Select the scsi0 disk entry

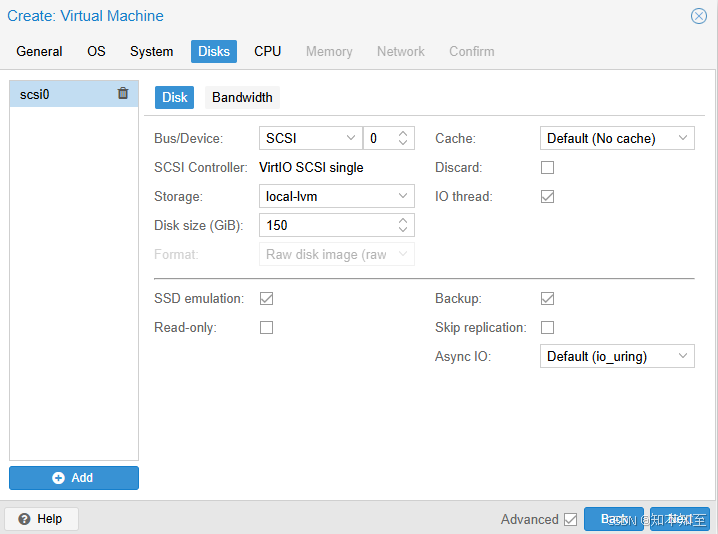(74, 94)
